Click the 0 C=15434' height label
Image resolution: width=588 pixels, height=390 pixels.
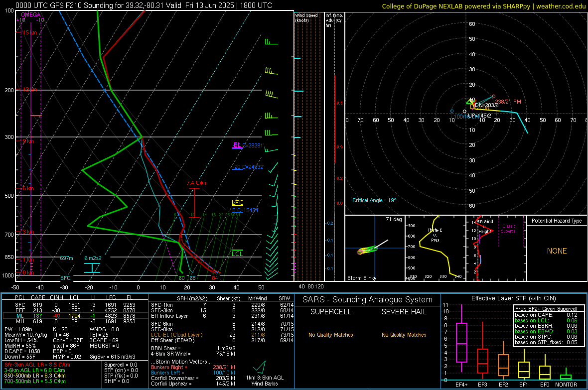246,210
